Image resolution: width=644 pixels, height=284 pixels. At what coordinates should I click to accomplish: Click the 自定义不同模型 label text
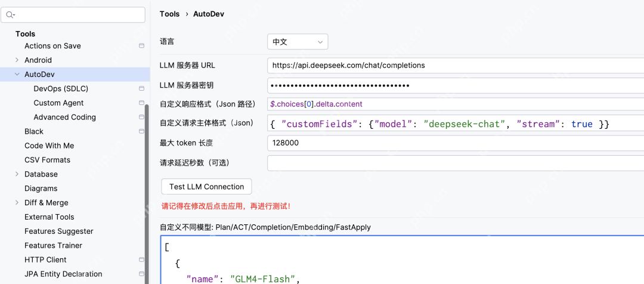265,227
